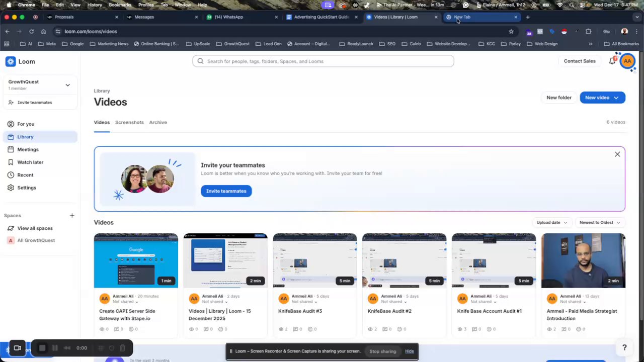
Task: Open the KnifeBase Audit #2 video title
Action: click(x=389, y=311)
